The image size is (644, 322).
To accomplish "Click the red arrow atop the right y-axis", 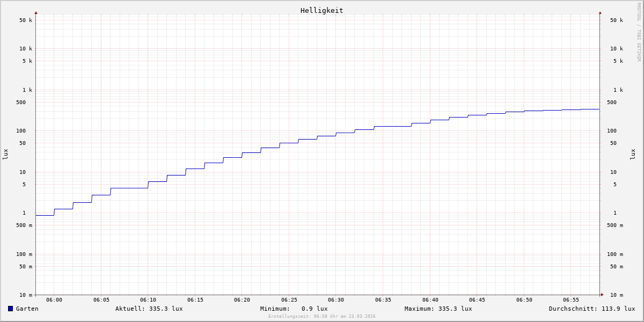I will pyautogui.click(x=600, y=12).
